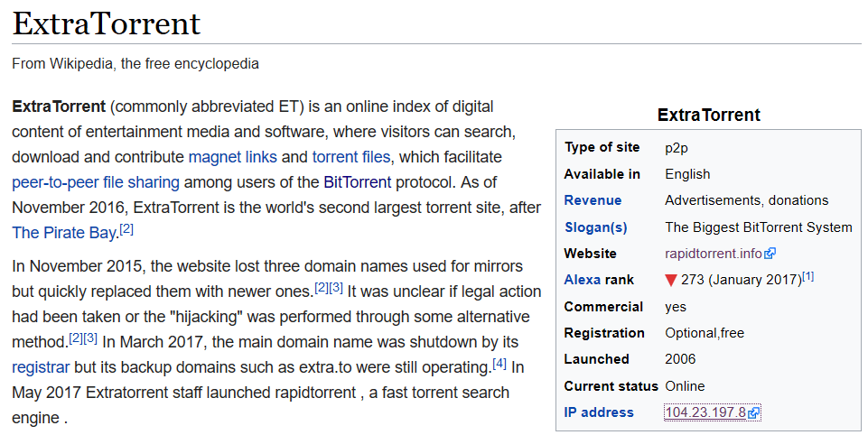Image resolution: width=868 pixels, height=435 pixels.
Task: Click the 104.23.197.8 IP link
Action: coord(705,412)
